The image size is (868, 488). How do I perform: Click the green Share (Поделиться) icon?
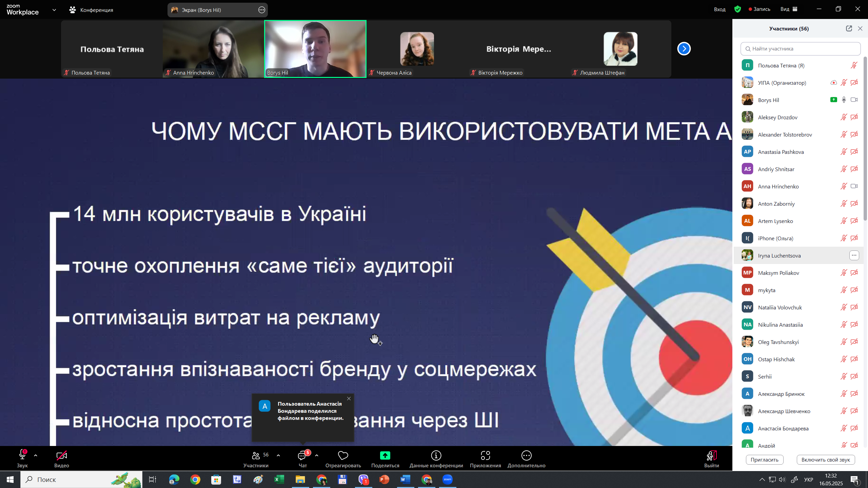click(385, 456)
